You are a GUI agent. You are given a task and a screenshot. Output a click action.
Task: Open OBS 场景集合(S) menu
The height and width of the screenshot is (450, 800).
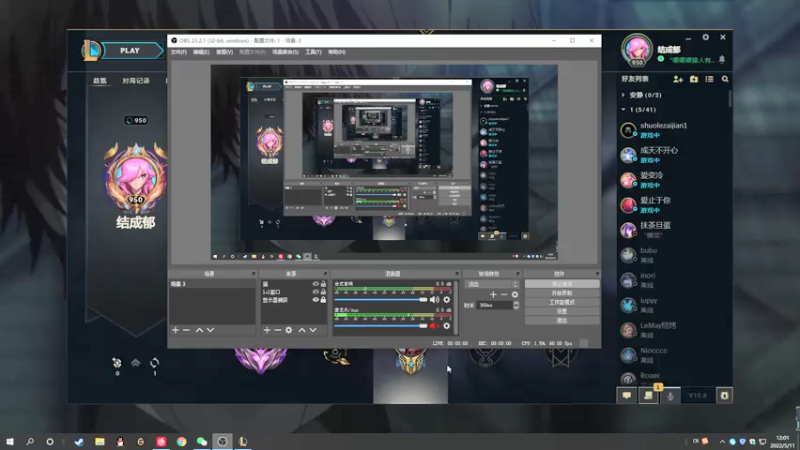tap(285, 52)
